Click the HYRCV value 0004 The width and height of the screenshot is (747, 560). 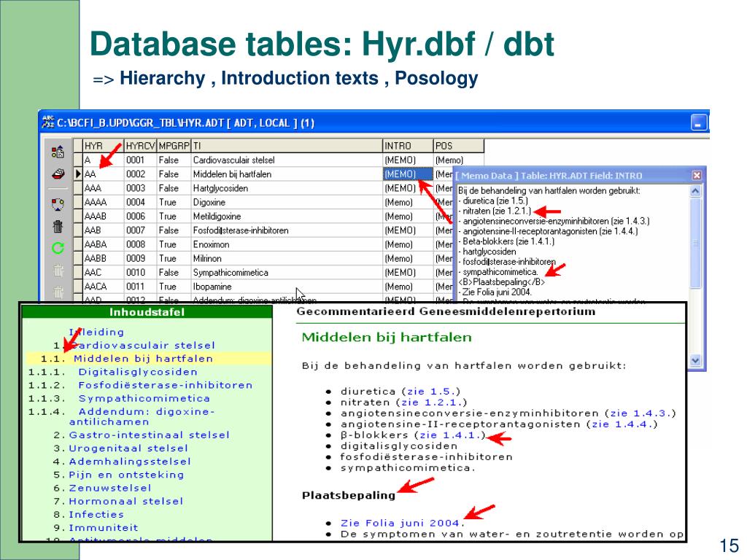point(141,202)
